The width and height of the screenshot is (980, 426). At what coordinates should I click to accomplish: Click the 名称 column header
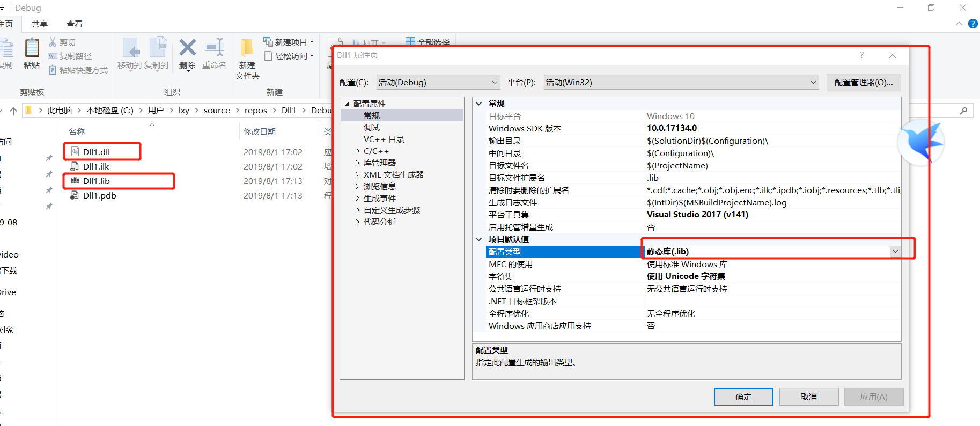pos(77,131)
